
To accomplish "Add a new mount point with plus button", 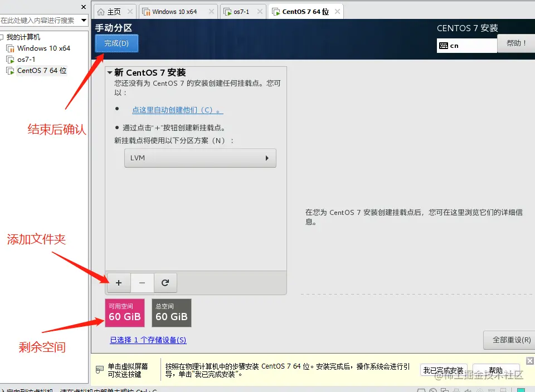I will pos(119,283).
